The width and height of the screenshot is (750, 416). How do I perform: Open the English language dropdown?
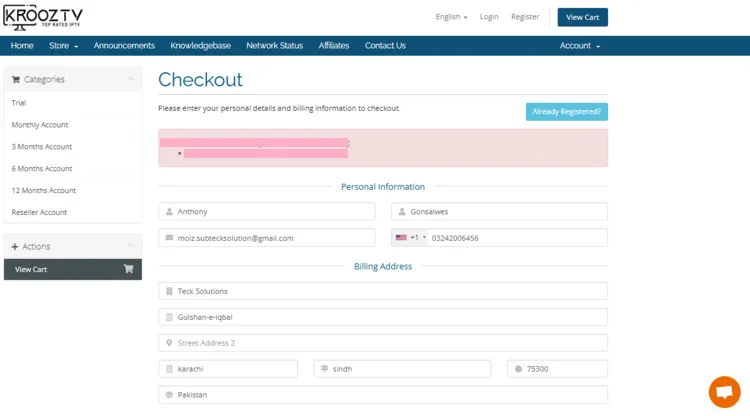tap(451, 17)
